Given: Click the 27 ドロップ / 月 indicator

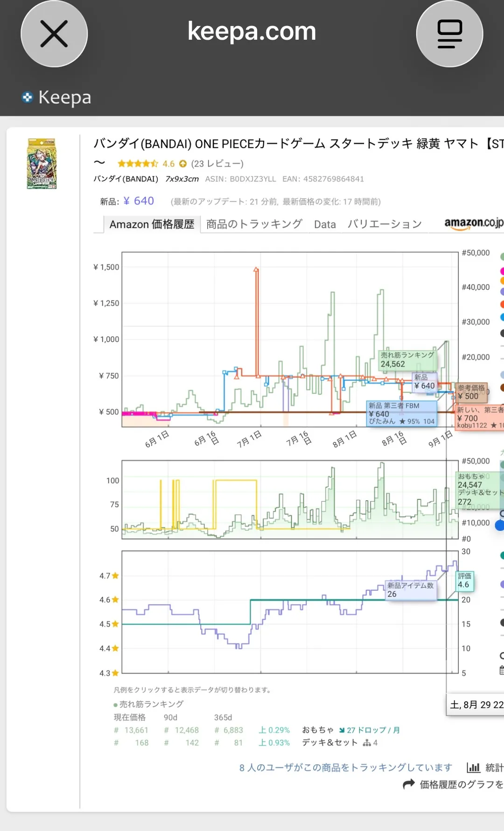Looking at the screenshot, I should [x=370, y=730].
